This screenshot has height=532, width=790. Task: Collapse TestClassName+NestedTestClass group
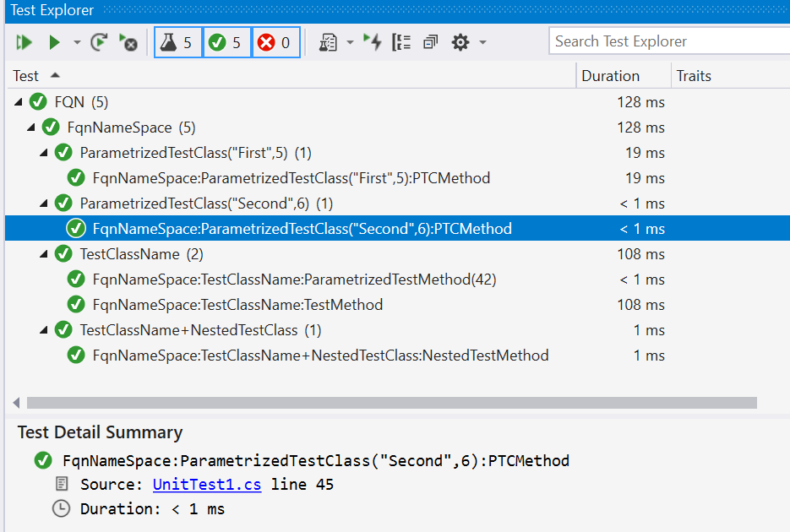point(44,330)
